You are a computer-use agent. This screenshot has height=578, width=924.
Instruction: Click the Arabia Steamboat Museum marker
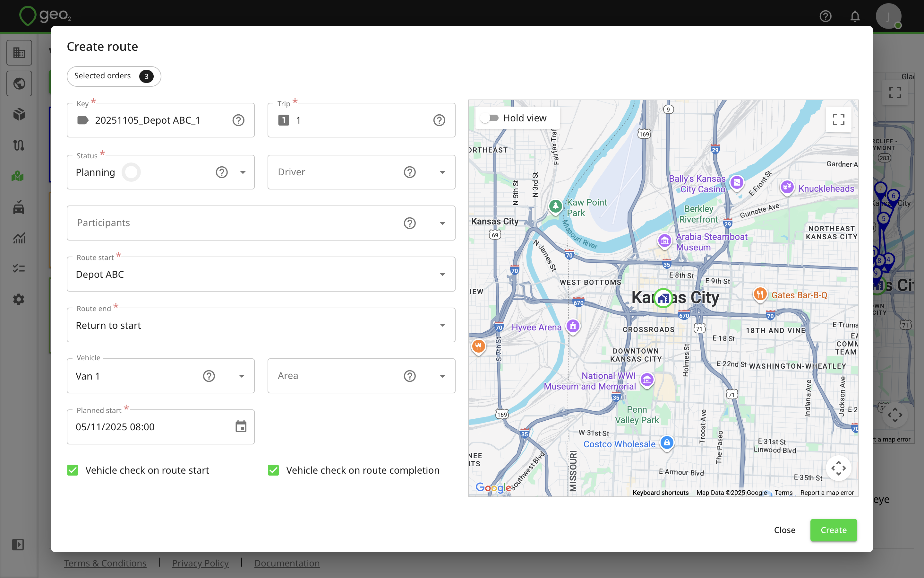664,241
